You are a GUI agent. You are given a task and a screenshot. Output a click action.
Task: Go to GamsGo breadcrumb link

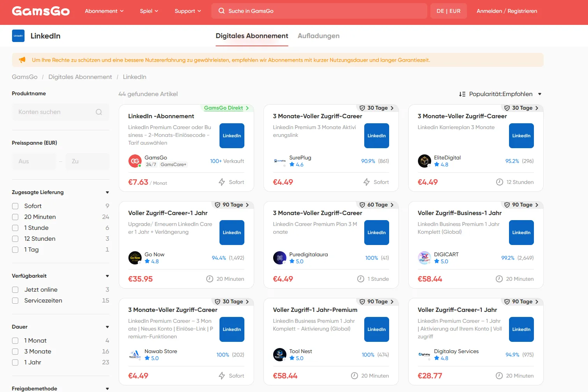[x=25, y=77]
